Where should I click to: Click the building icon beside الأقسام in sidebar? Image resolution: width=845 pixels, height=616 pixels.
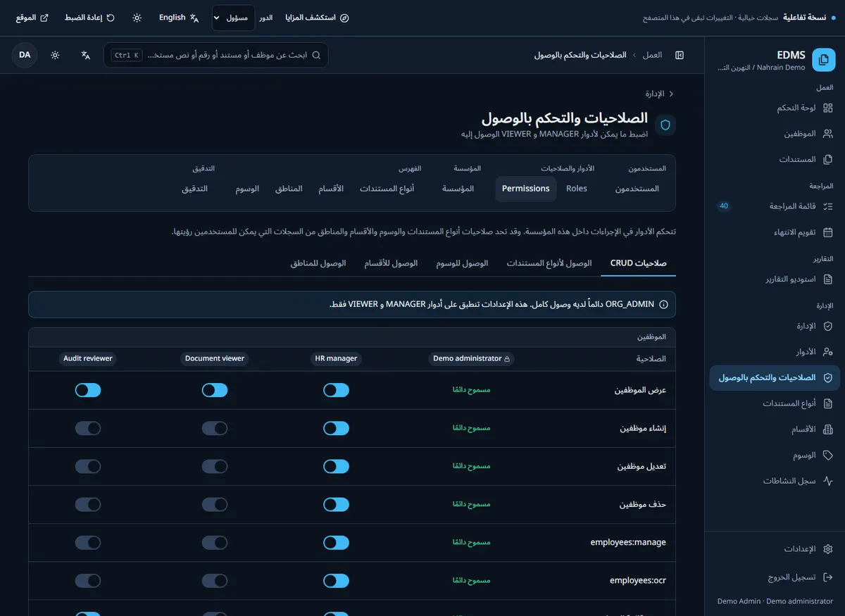click(x=828, y=429)
